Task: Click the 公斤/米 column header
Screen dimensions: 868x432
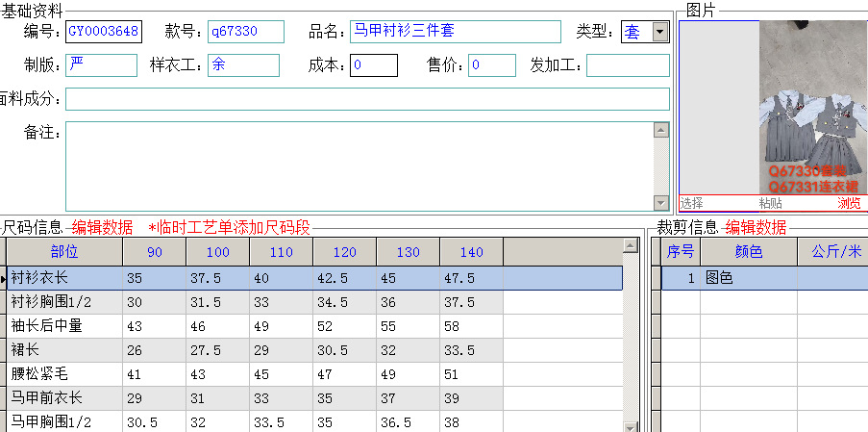Action: [833, 252]
